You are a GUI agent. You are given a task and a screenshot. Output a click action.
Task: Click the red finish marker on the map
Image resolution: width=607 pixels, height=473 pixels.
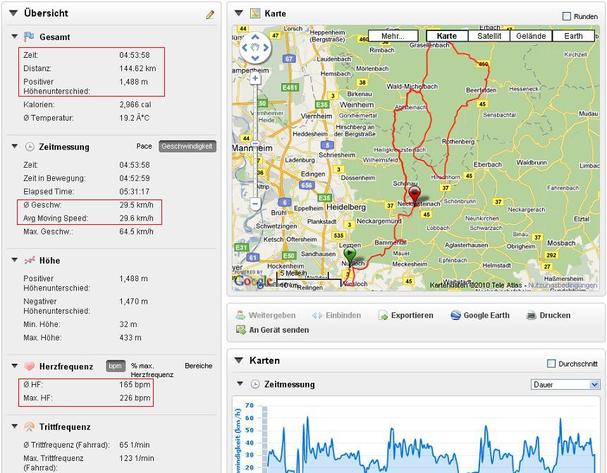(x=415, y=195)
